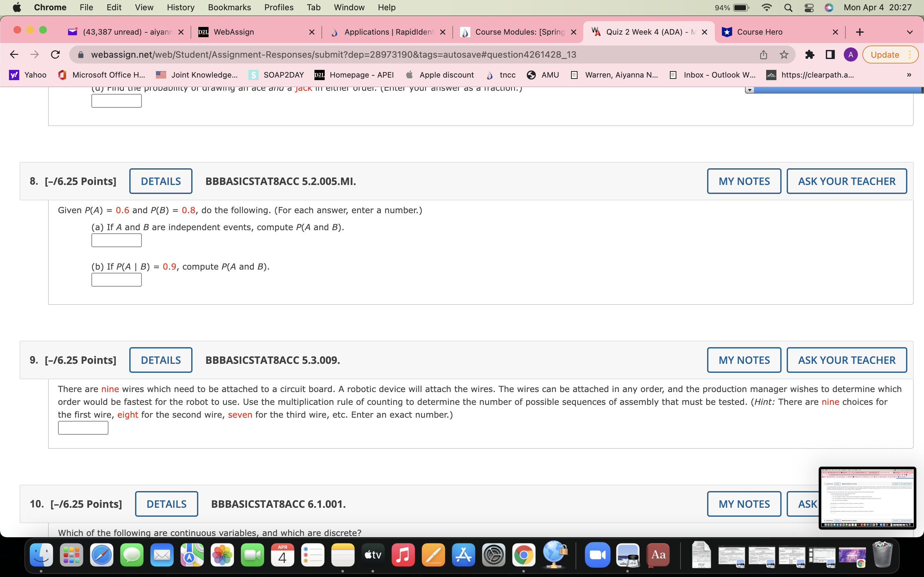924x577 pixels.
Task: Open Spotlight search from the menu bar
Action: coord(789,7)
